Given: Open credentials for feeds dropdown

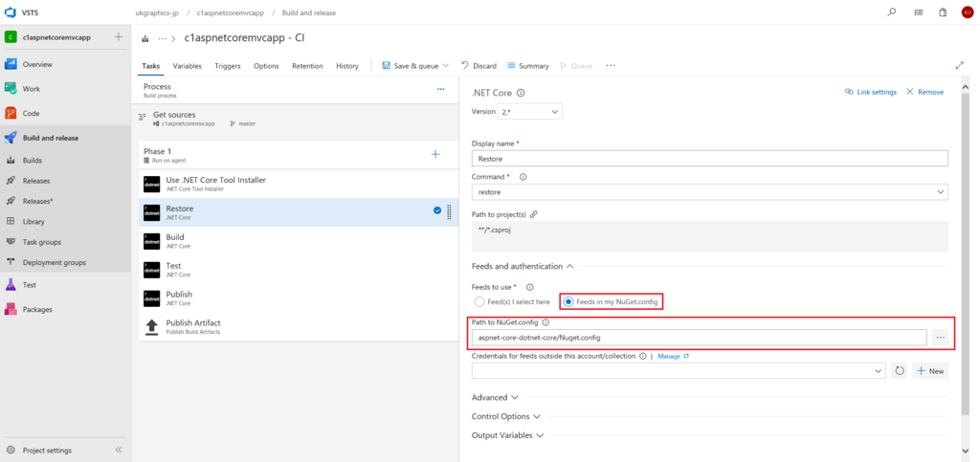Looking at the screenshot, I should click(x=679, y=371).
